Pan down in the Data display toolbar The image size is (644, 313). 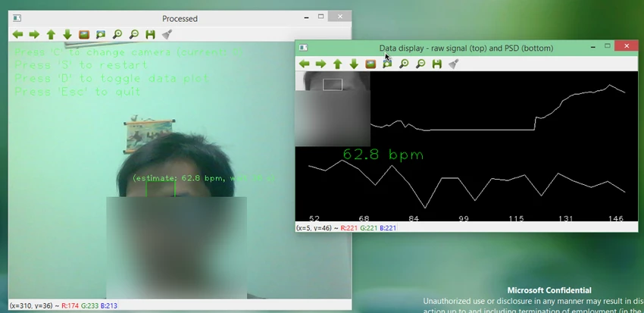coord(354,64)
